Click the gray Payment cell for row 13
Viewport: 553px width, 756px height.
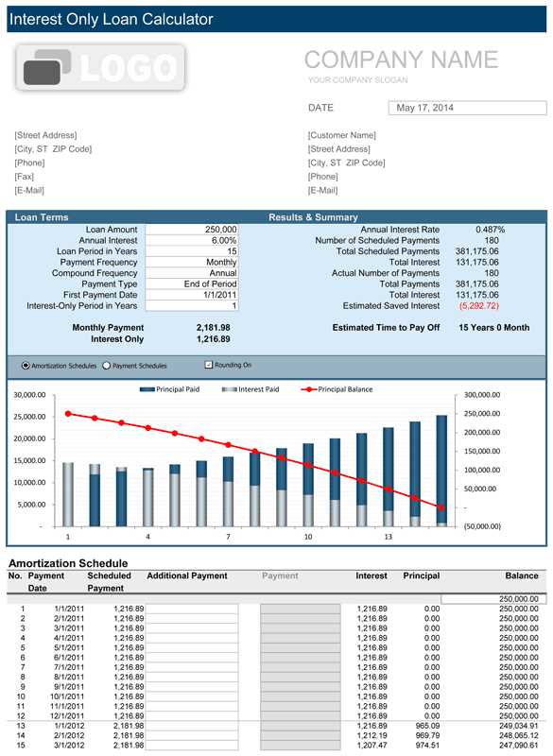(301, 726)
